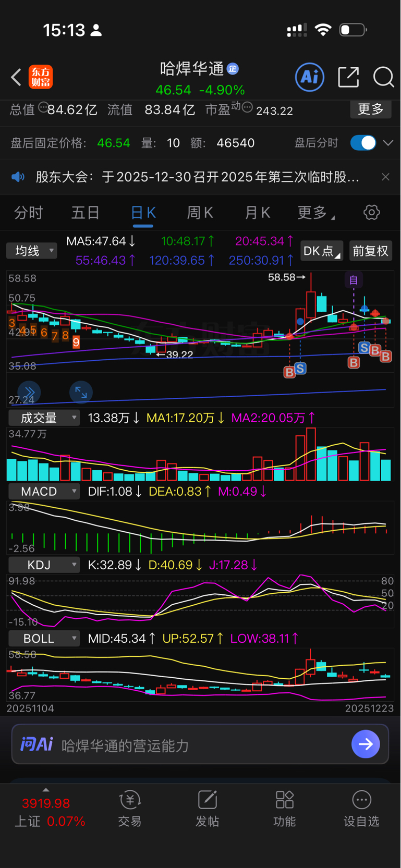The width and height of the screenshot is (401, 868).
Task: Expand the chevron beside 盘后分时 switch
Action: point(388,143)
